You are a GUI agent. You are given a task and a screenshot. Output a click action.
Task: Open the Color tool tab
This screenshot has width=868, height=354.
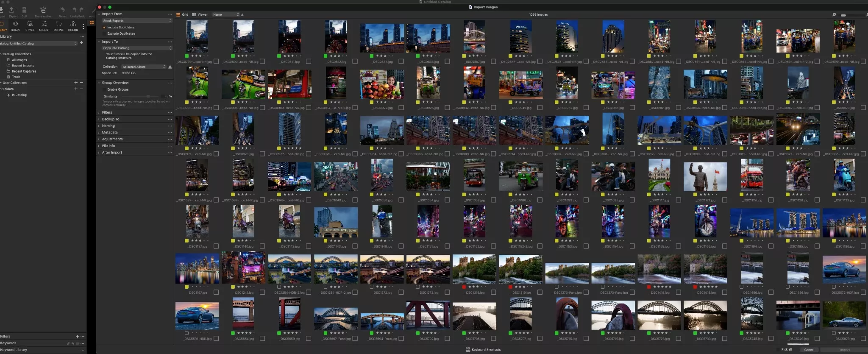click(x=73, y=26)
